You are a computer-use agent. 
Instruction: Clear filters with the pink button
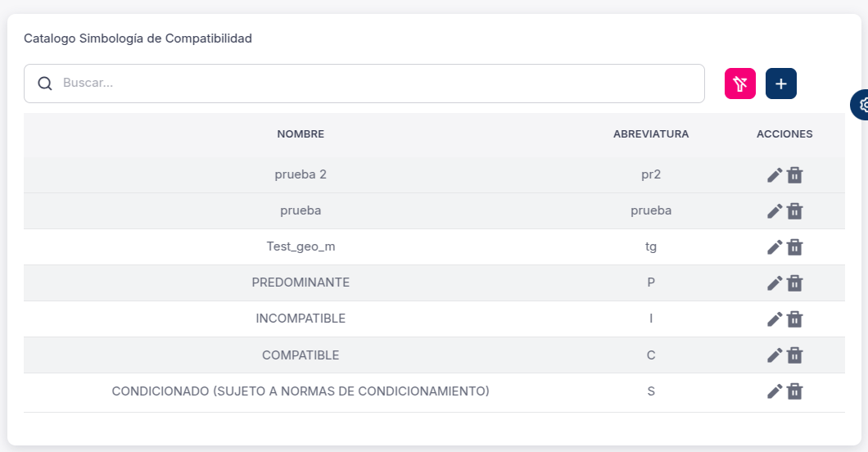pos(740,84)
